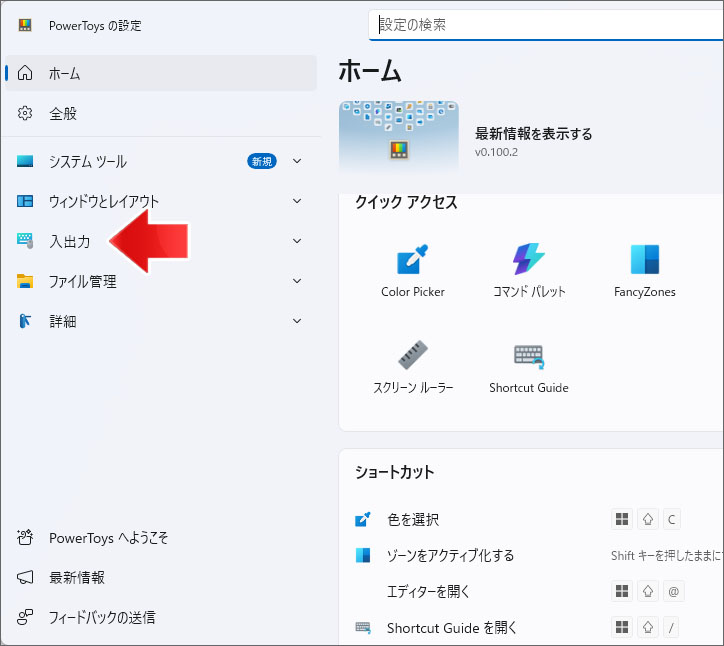
Task: Click 最新情報を表示する banner text
Action: tap(533, 134)
